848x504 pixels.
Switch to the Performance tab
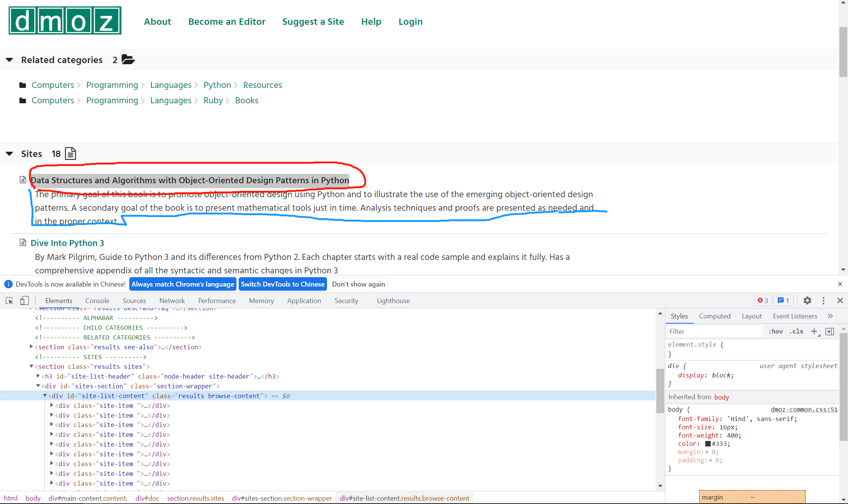(x=217, y=300)
